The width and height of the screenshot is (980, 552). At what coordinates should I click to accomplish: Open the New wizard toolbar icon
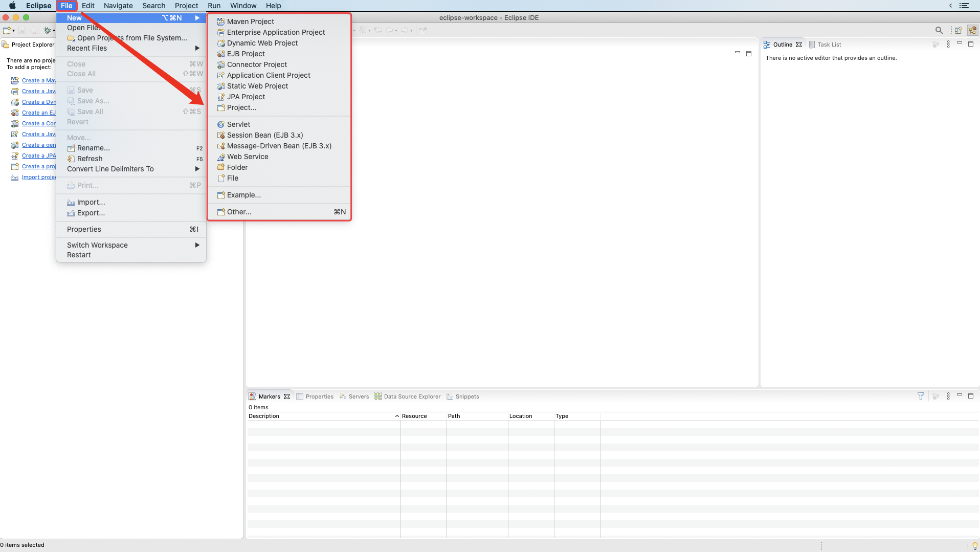pos(7,31)
